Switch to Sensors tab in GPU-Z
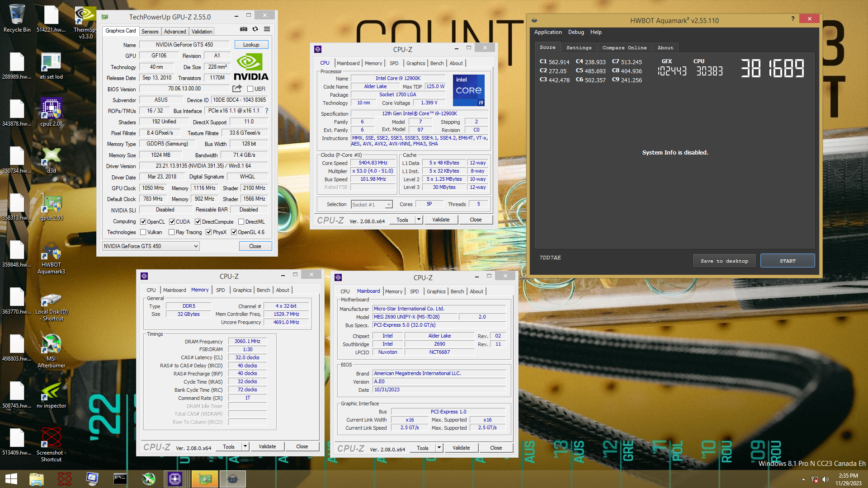Screen dimensions: 868x488 150,32
